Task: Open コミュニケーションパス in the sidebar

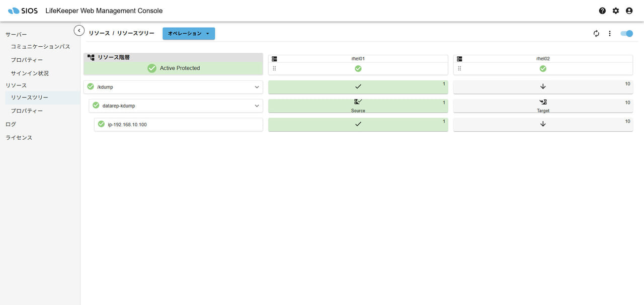Action: point(40,47)
